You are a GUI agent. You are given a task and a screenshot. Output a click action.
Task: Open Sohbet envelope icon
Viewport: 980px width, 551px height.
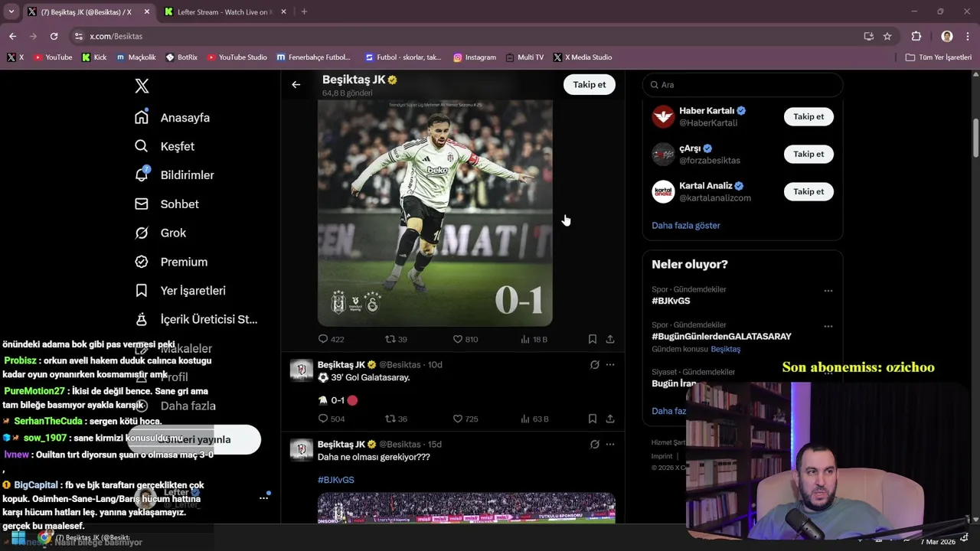point(142,204)
